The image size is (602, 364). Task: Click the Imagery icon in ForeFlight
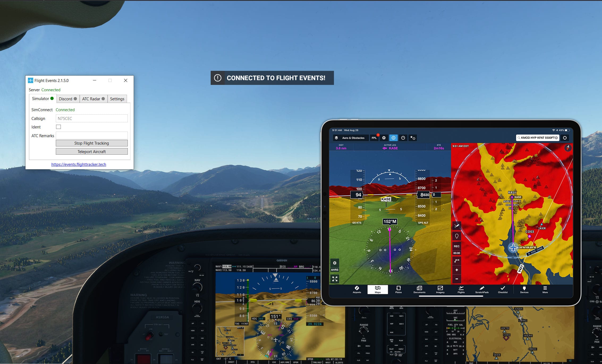441,289
